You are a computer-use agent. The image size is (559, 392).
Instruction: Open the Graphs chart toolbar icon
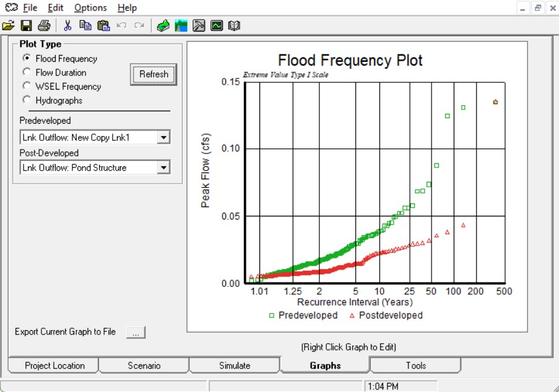216,25
